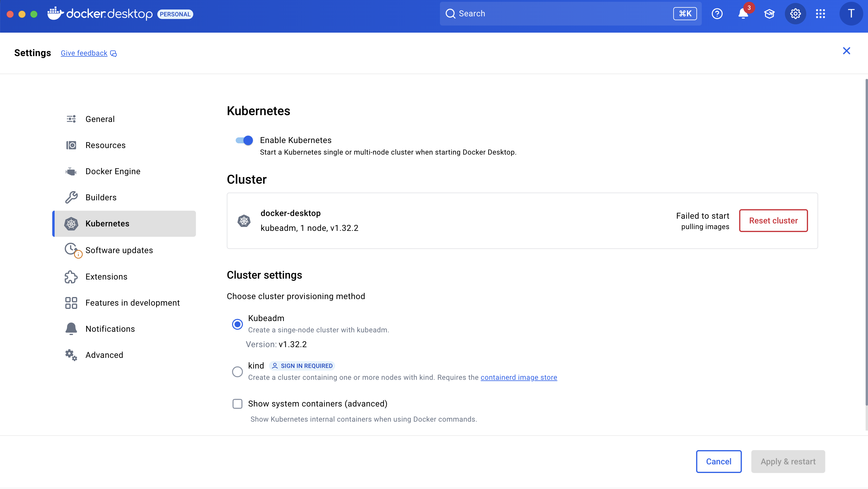Open the Resources settings section

pyautogui.click(x=124, y=145)
